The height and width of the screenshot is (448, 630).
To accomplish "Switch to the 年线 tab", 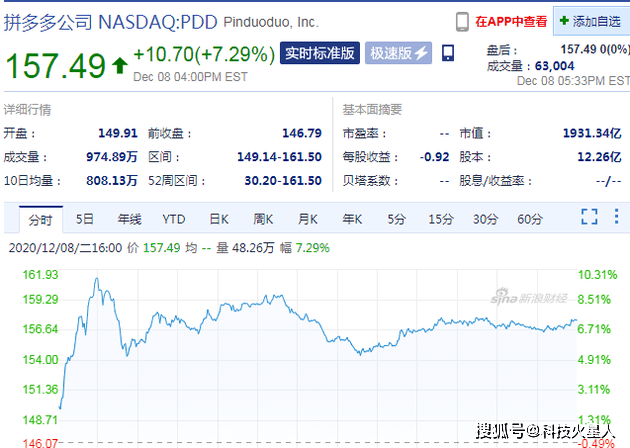I will coord(129,219).
